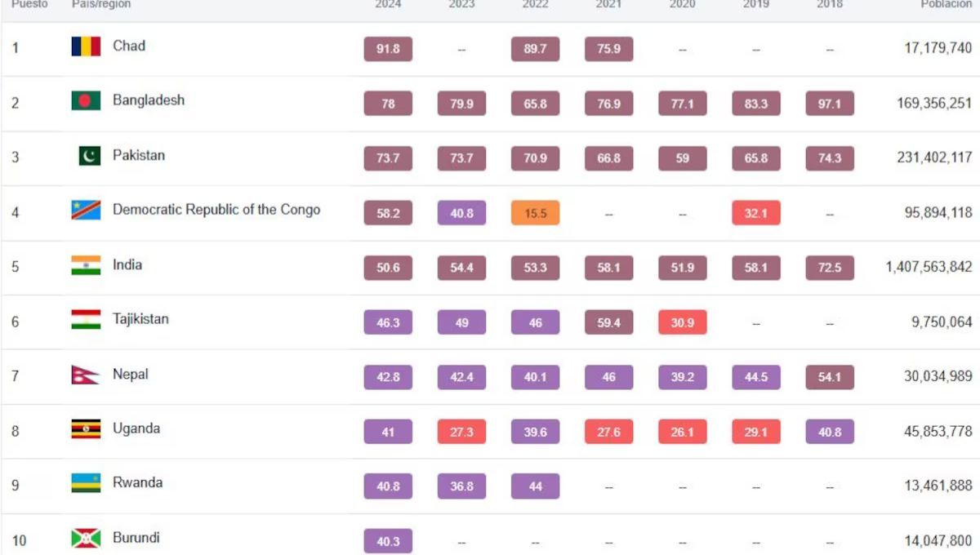Select Nepal's 2018 value 54.1
The height and width of the screenshot is (555, 980).
point(829,377)
